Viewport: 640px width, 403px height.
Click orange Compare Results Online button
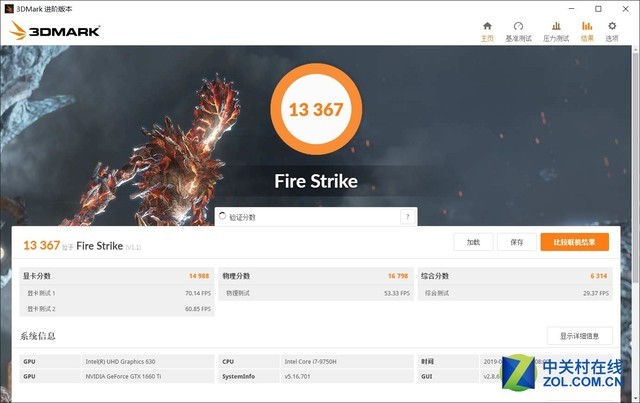[x=574, y=242]
